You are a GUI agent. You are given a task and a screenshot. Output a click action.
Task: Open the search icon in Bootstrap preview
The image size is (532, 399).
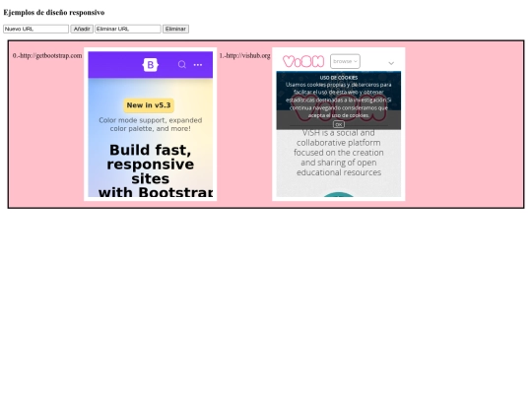pyautogui.click(x=182, y=64)
